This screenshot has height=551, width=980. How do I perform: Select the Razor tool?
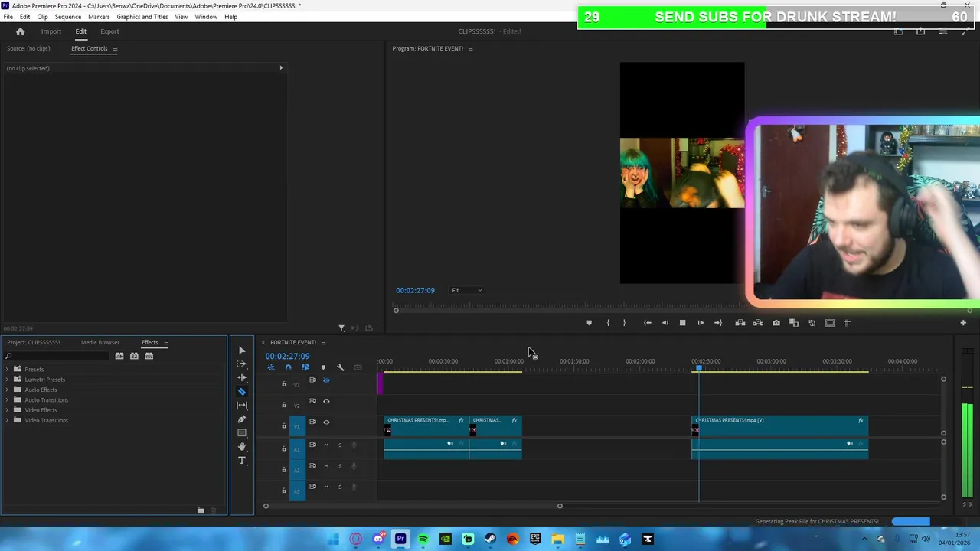pos(242,392)
